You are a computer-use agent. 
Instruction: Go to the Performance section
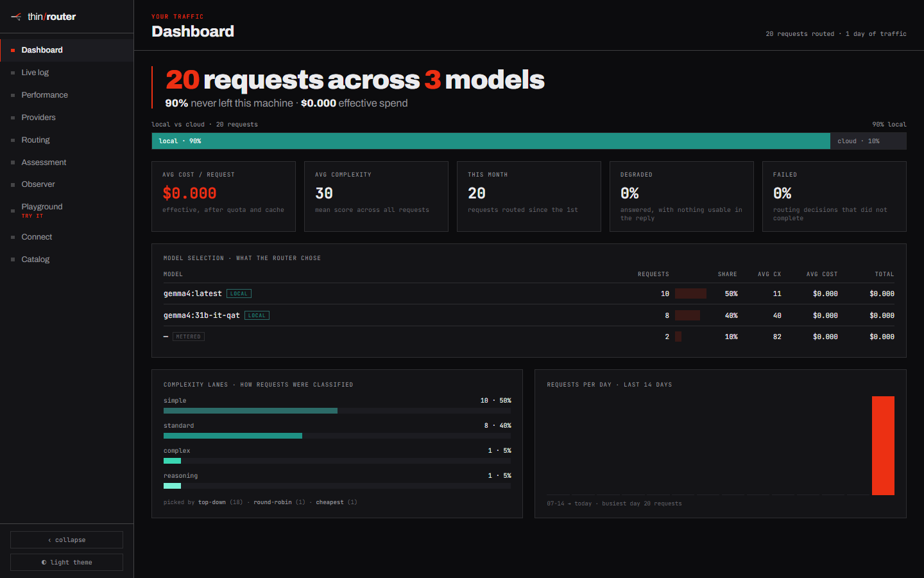67,95
